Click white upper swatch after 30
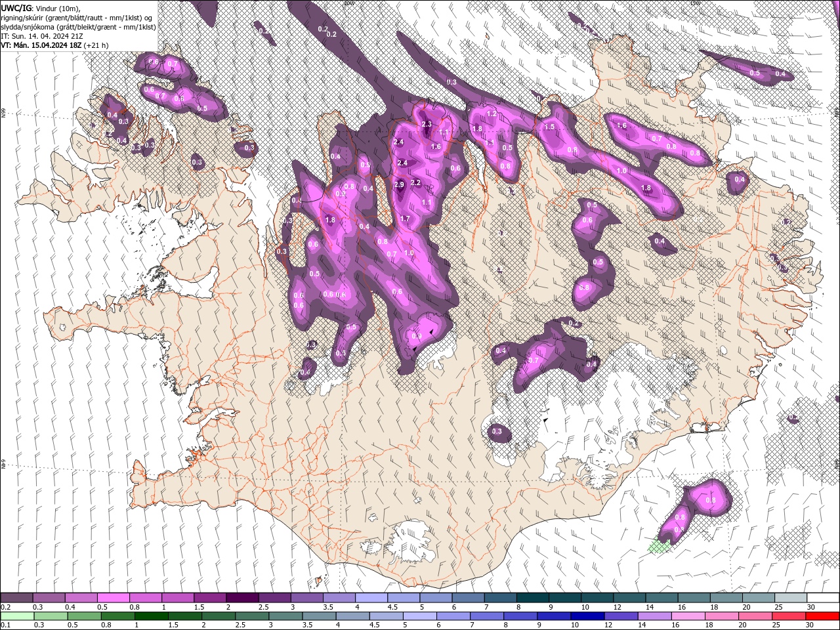The height and width of the screenshot is (630, 840). 822,598
